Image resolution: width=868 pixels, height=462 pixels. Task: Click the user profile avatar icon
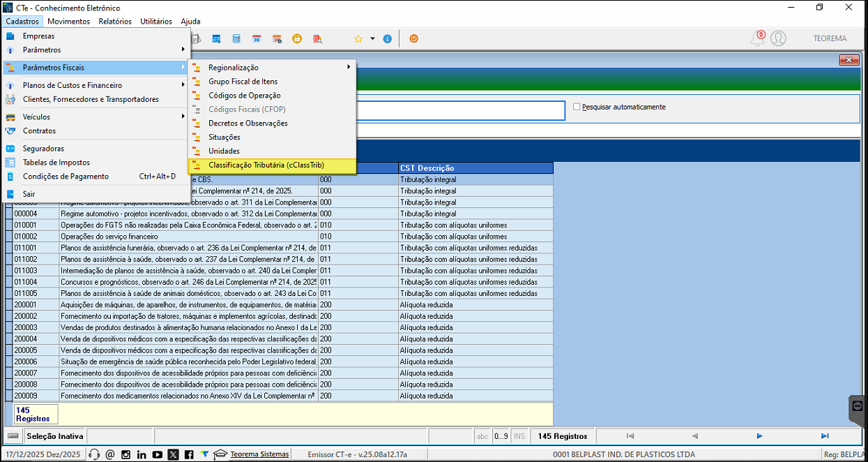pos(778,39)
